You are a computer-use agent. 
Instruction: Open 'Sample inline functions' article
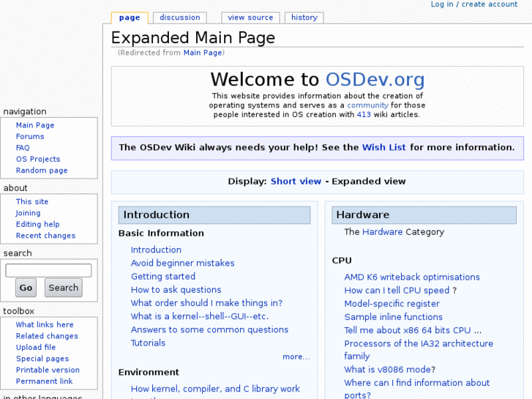tap(394, 317)
